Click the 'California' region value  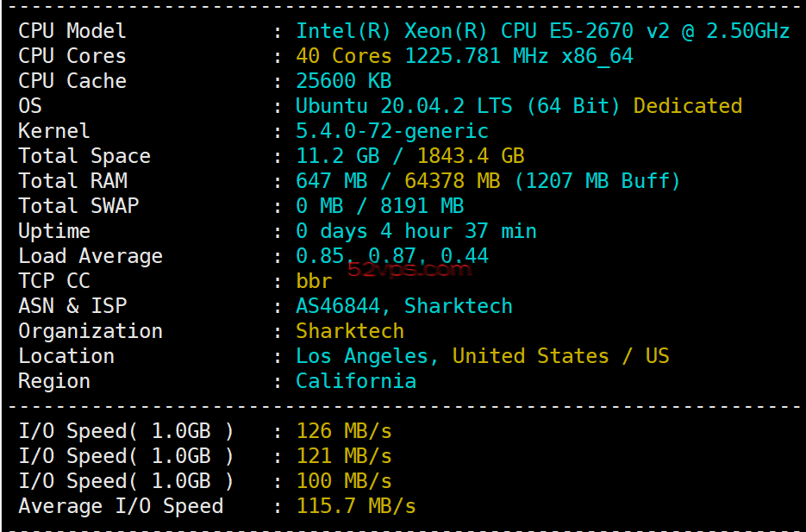click(356, 381)
